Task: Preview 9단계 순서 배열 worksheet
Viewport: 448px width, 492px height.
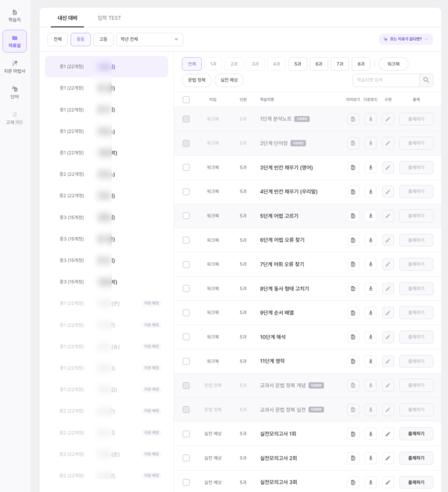Action: 353,313
